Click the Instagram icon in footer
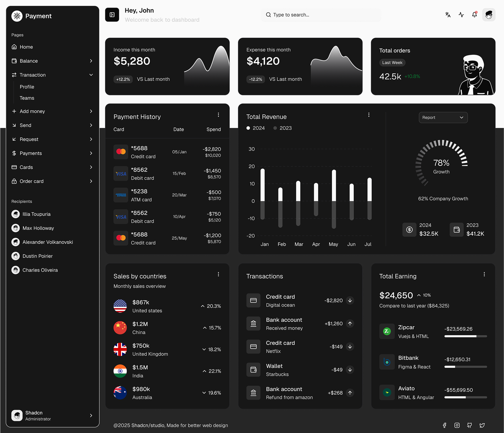 point(457,425)
